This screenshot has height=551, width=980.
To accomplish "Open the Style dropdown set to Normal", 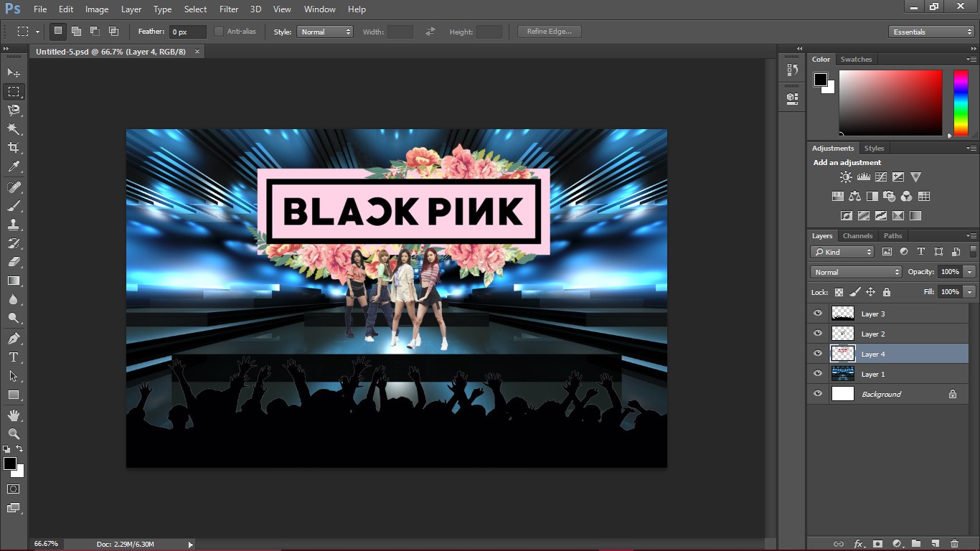I will (325, 32).
